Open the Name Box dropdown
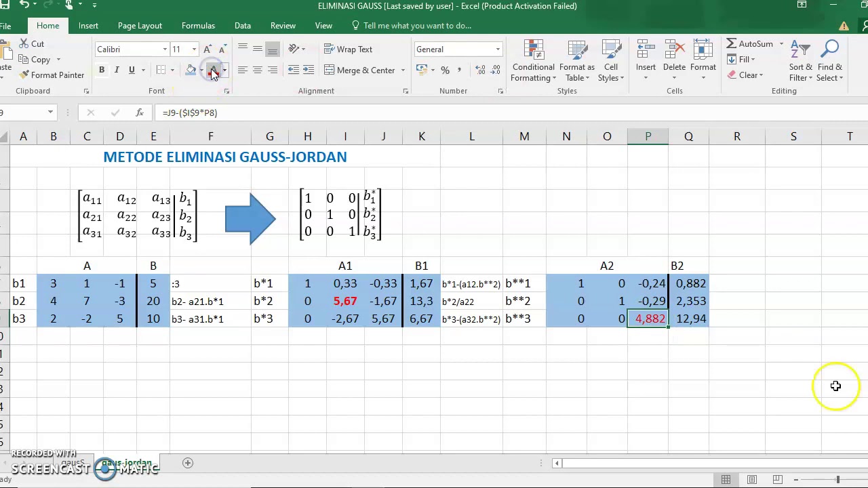Viewport: 868px width, 488px height. [50, 113]
